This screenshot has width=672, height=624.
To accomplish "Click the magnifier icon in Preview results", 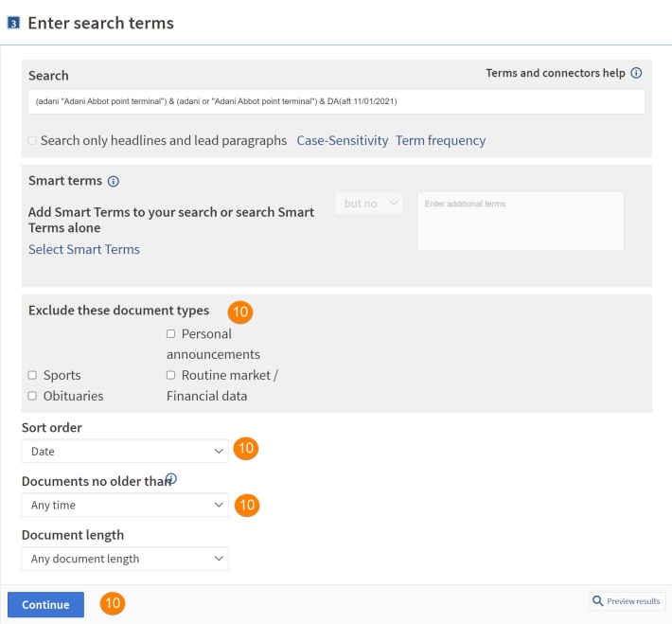I will click(597, 601).
